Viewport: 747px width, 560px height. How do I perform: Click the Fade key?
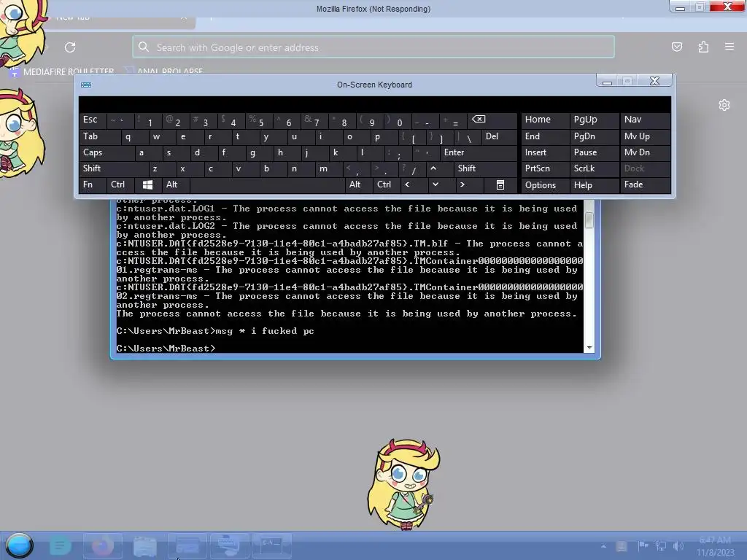(x=645, y=184)
